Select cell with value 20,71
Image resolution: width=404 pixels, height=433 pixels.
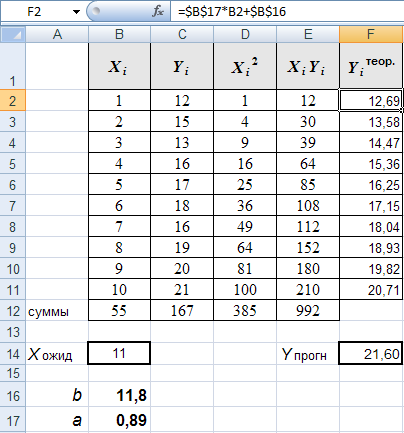point(371,290)
